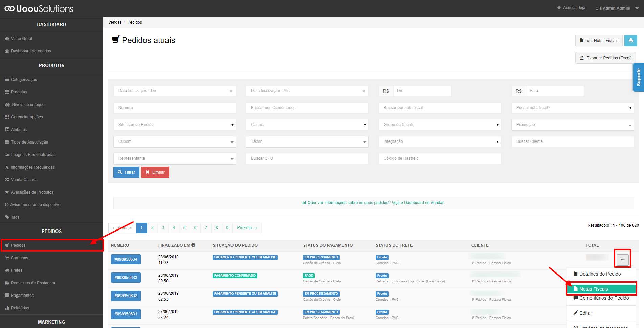Viewport: 644px width, 328px height.
Task: Open the Grupo de Cliente dropdown
Action: pos(440,125)
